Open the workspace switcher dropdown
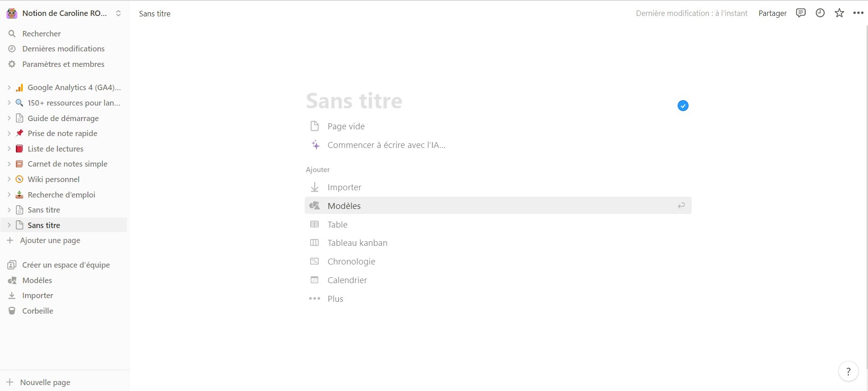The height and width of the screenshot is (391, 868). coord(118,13)
